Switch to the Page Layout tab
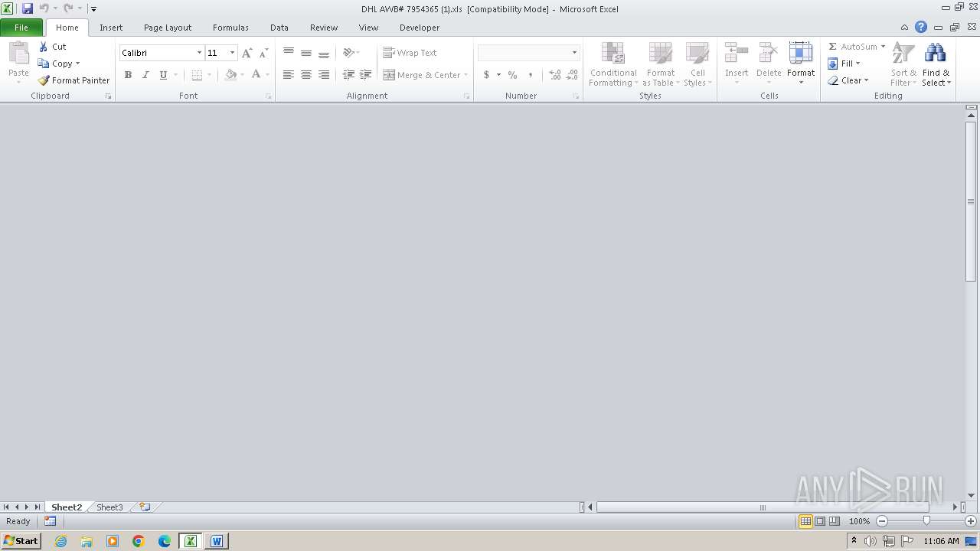The image size is (980, 551). (x=168, y=28)
